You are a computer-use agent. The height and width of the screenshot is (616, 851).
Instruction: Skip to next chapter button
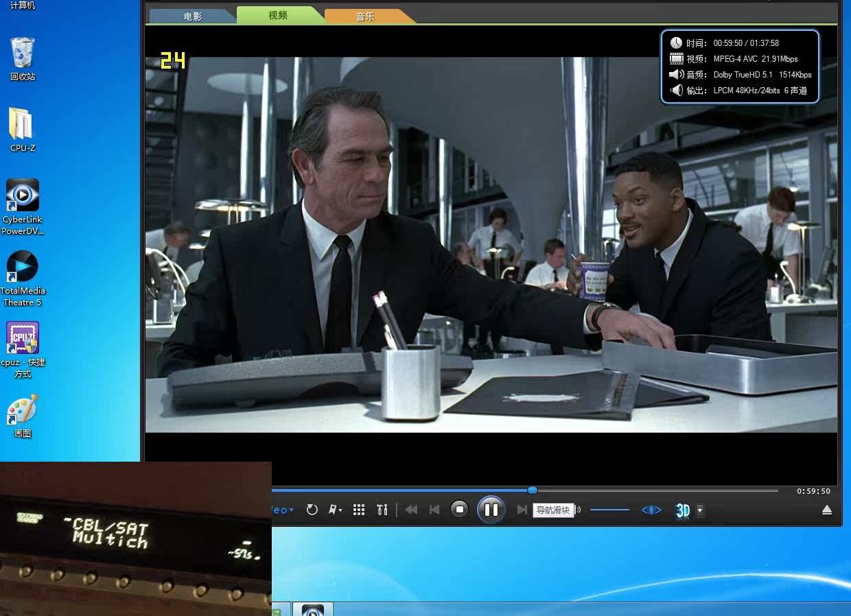click(x=522, y=510)
